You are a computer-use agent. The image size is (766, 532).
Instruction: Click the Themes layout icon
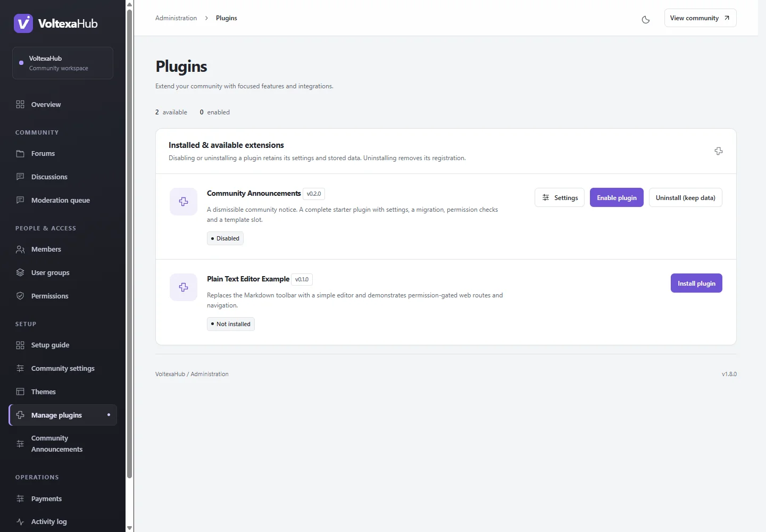20,392
